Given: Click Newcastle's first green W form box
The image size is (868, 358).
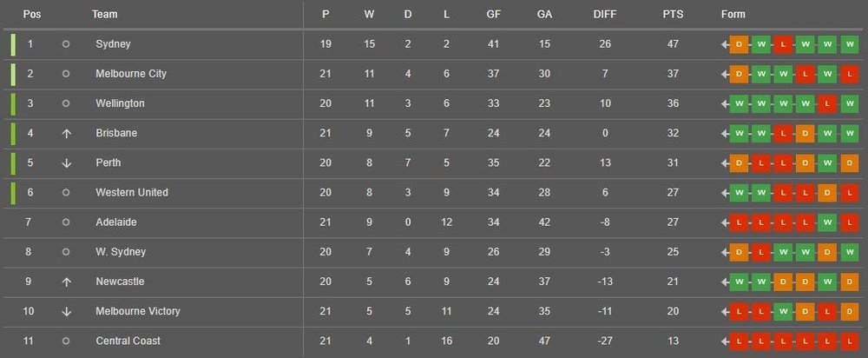Looking at the screenshot, I should tap(739, 282).
